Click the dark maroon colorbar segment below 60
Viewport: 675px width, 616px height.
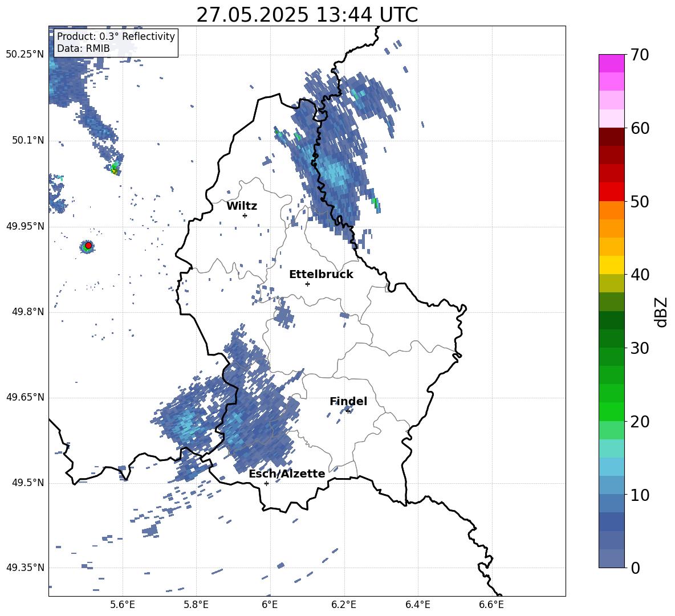click(x=611, y=137)
